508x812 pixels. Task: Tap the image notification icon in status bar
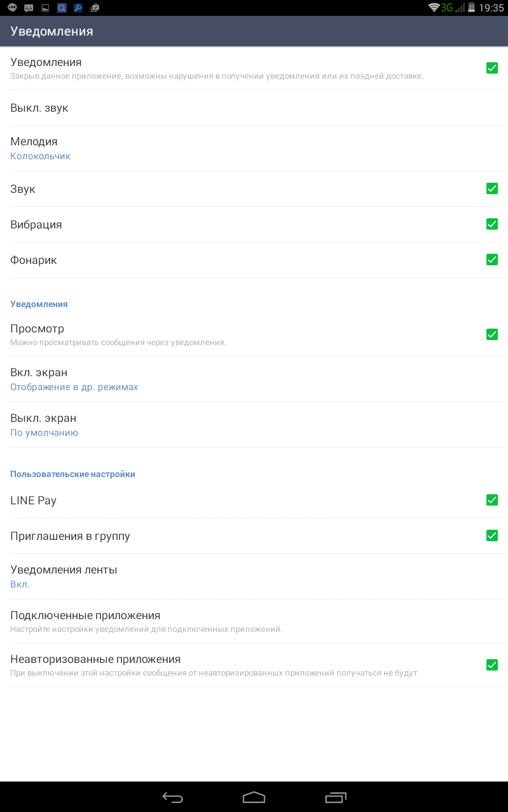click(45, 8)
